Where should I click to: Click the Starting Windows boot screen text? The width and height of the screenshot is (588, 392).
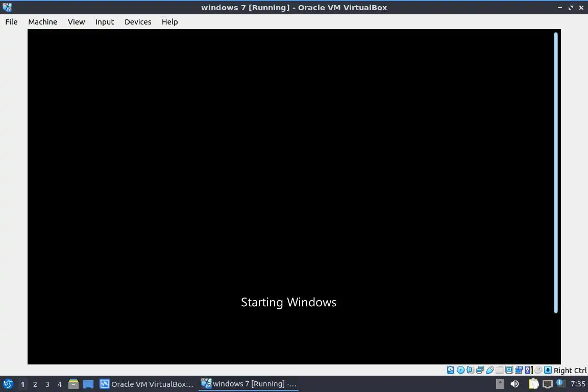click(x=288, y=302)
